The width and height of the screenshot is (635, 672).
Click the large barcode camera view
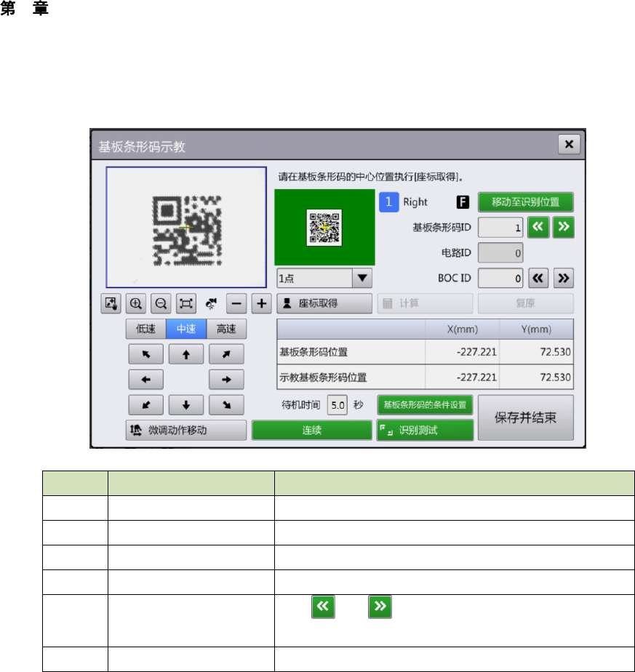(186, 227)
